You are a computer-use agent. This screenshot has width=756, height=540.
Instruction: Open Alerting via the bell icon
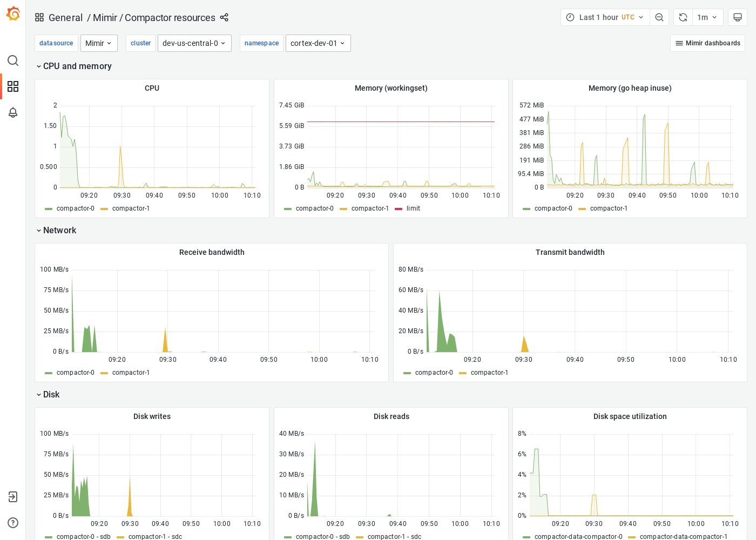(x=13, y=112)
